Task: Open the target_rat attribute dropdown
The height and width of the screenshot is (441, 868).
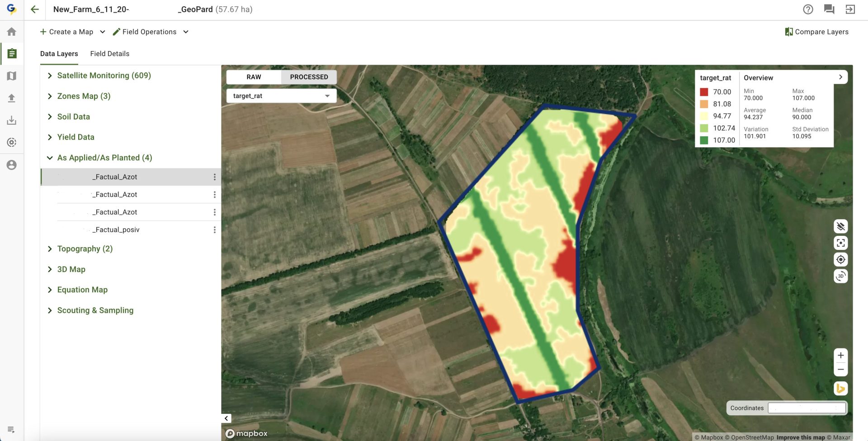Action: 281,96
